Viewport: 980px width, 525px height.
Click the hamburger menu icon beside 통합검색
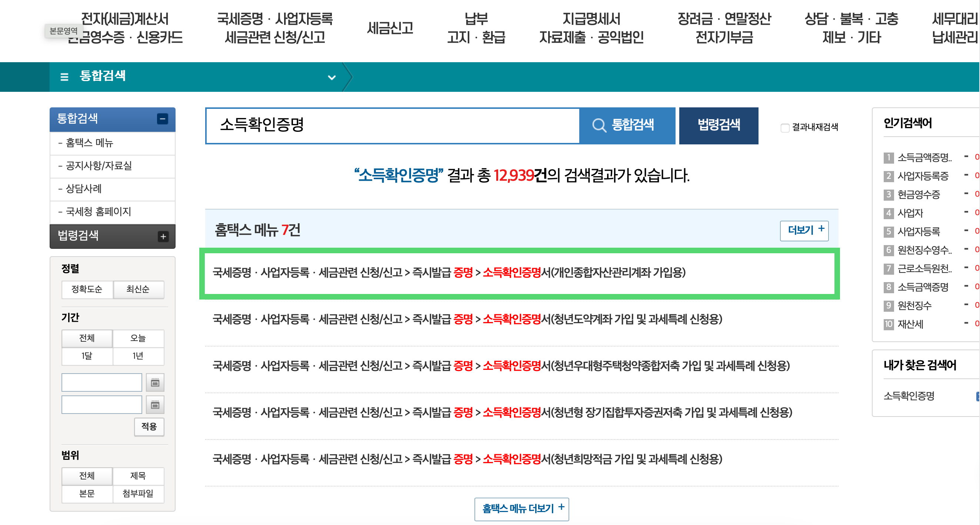click(x=64, y=77)
